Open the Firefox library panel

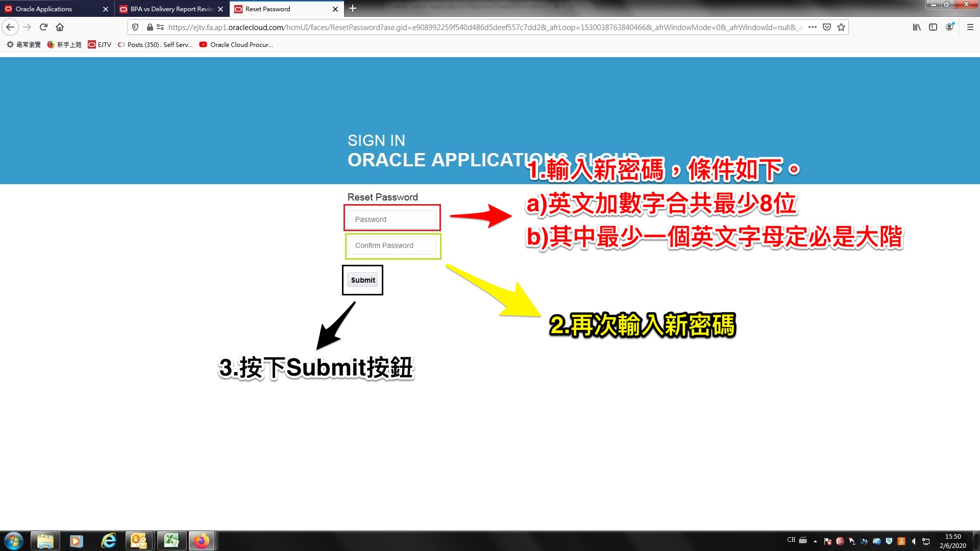click(917, 27)
